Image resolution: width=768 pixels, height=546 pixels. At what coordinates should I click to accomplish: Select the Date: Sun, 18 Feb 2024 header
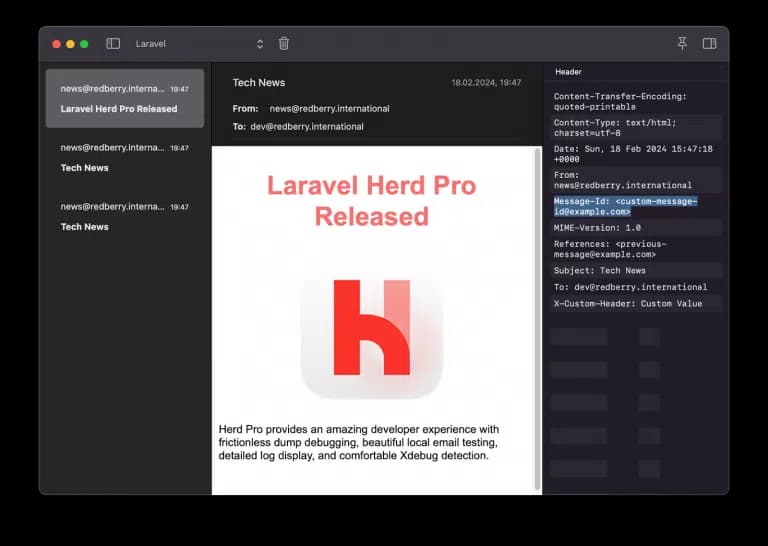pyautogui.click(x=635, y=154)
